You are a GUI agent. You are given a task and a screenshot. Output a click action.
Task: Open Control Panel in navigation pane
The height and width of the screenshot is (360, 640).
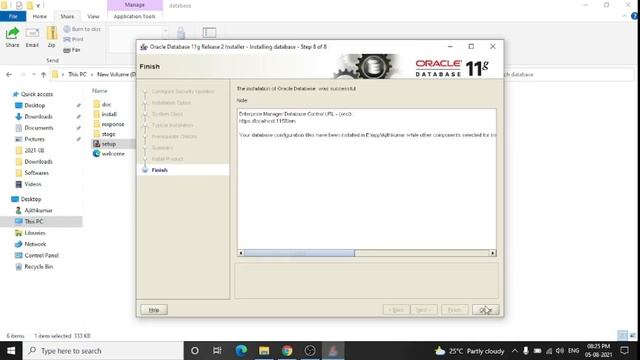(41, 256)
